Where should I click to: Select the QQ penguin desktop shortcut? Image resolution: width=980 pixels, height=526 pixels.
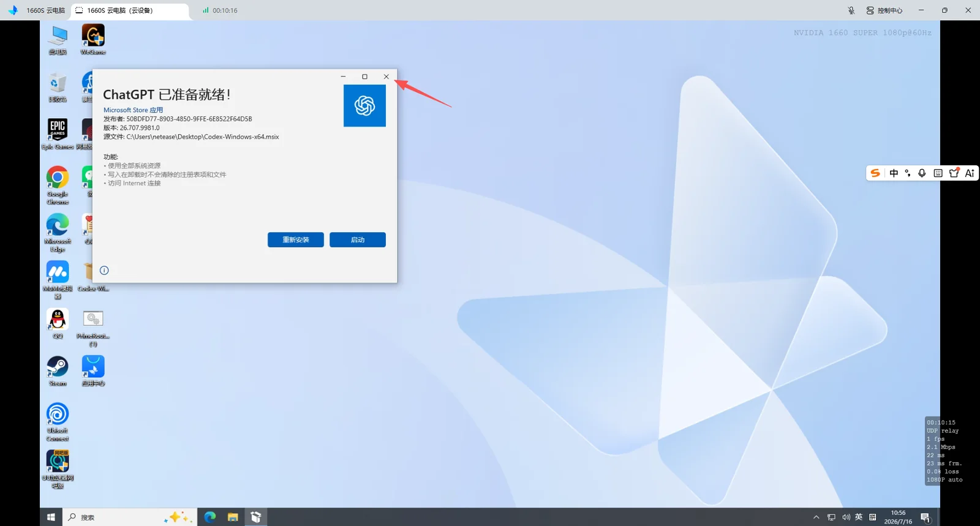(58, 323)
